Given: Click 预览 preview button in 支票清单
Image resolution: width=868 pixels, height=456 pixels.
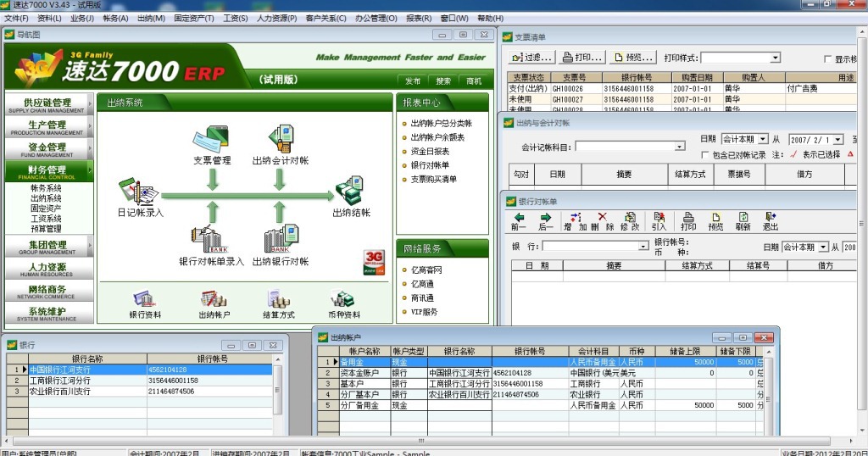Looking at the screenshot, I should pos(633,58).
